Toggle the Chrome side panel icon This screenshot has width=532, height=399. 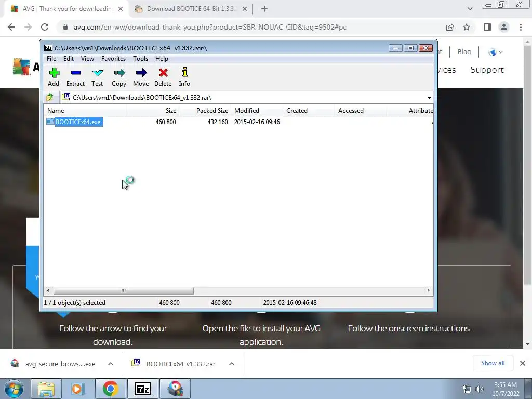(487, 27)
